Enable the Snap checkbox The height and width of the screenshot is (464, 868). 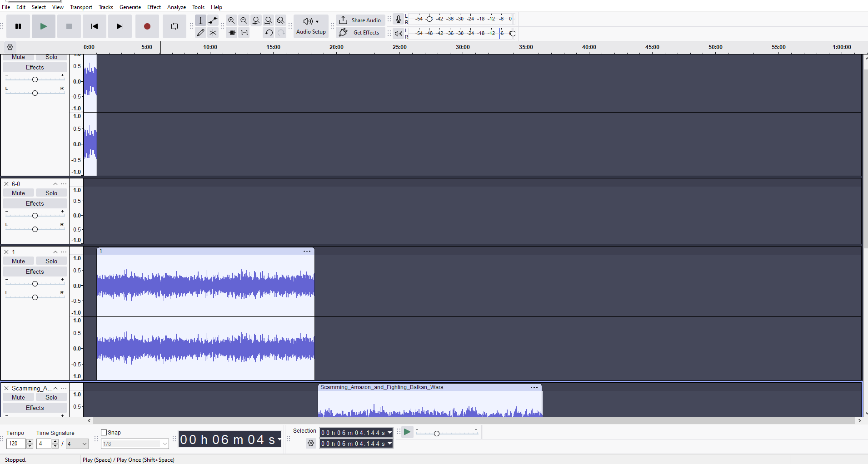pyautogui.click(x=104, y=433)
